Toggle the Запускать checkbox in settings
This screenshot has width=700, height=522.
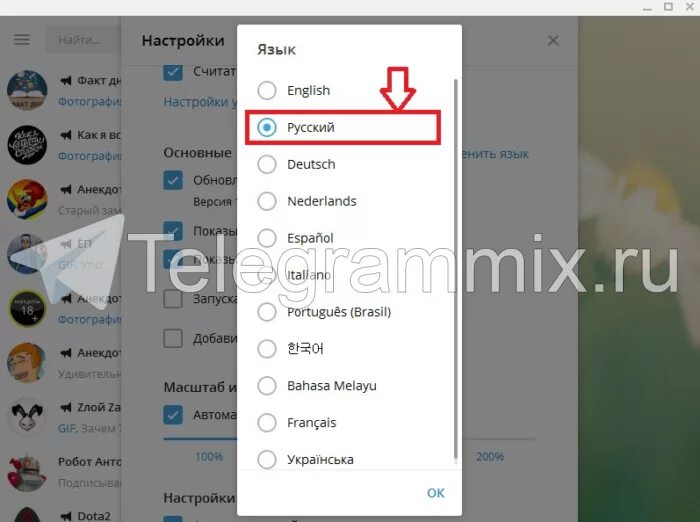173,299
